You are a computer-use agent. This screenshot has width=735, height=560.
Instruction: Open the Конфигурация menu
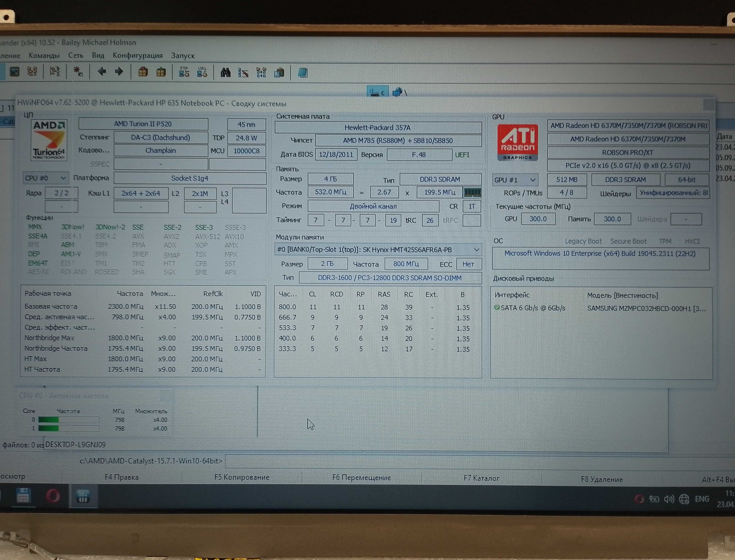(x=137, y=55)
